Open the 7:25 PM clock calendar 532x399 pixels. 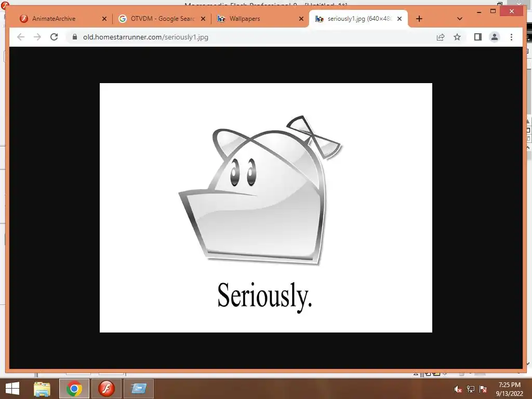tap(509, 389)
